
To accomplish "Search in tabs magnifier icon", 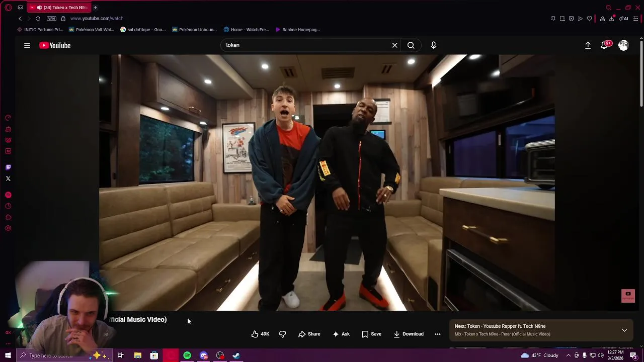I will pyautogui.click(x=608, y=8).
